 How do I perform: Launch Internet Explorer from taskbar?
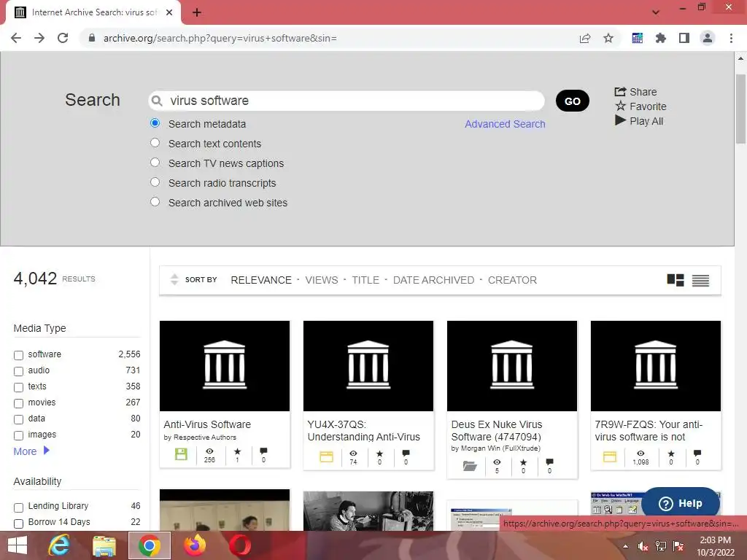tap(59, 545)
